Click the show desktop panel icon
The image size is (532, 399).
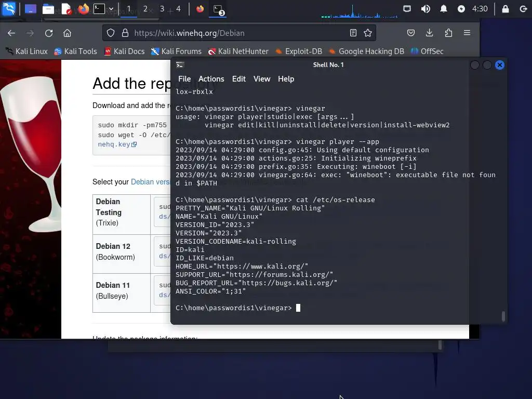(x=31, y=9)
